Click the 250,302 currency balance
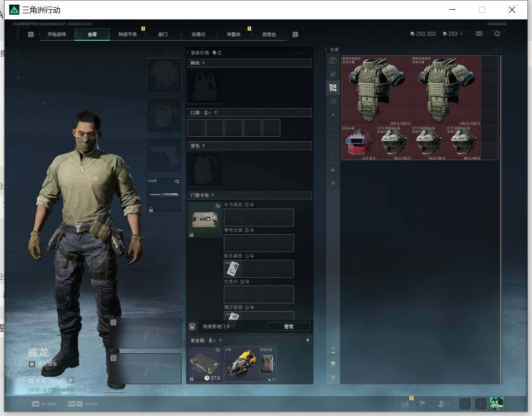Screen dimensions: 532x416 (x=423, y=34)
